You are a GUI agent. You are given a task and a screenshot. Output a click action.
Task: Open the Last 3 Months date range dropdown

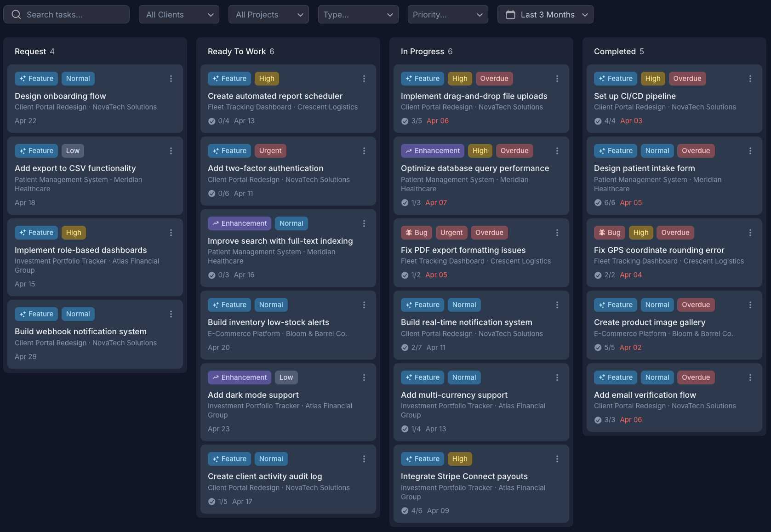pyautogui.click(x=545, y=15)
